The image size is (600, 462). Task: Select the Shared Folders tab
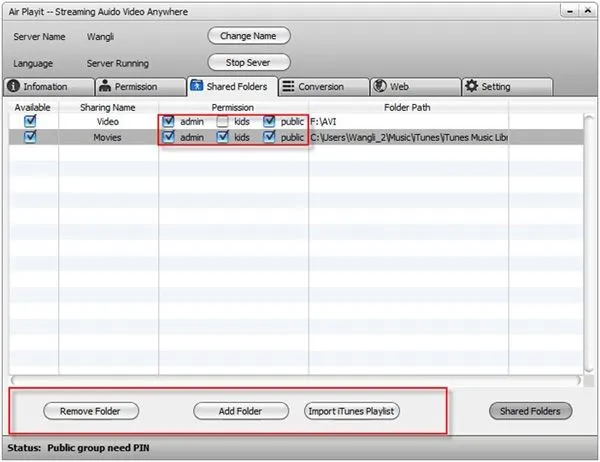(x=233, y=87)
